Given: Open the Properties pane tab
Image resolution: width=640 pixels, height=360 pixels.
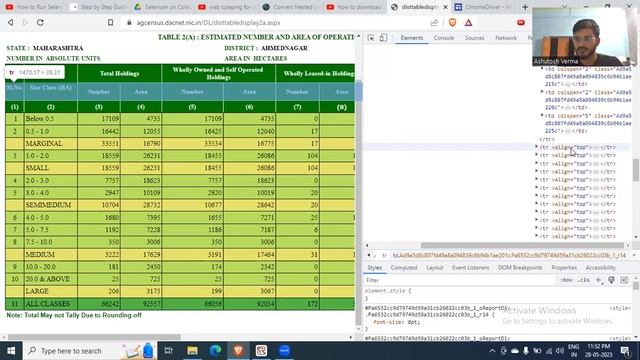Looking at the screenshot, I should tap(564, 268).
